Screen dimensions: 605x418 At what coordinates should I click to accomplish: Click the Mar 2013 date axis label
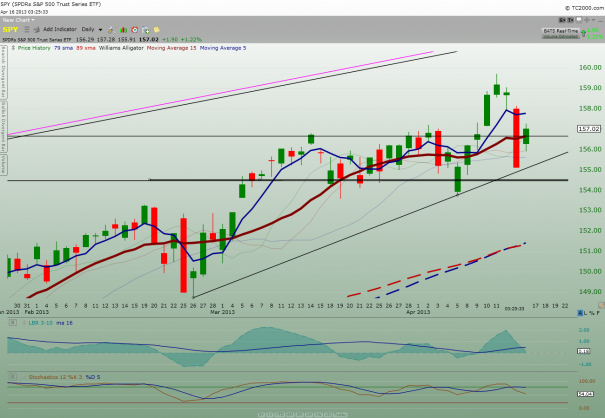point(222,312)
